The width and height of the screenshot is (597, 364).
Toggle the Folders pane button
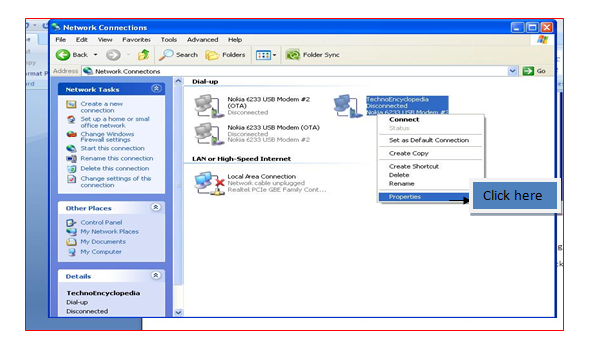click(225, 55)
